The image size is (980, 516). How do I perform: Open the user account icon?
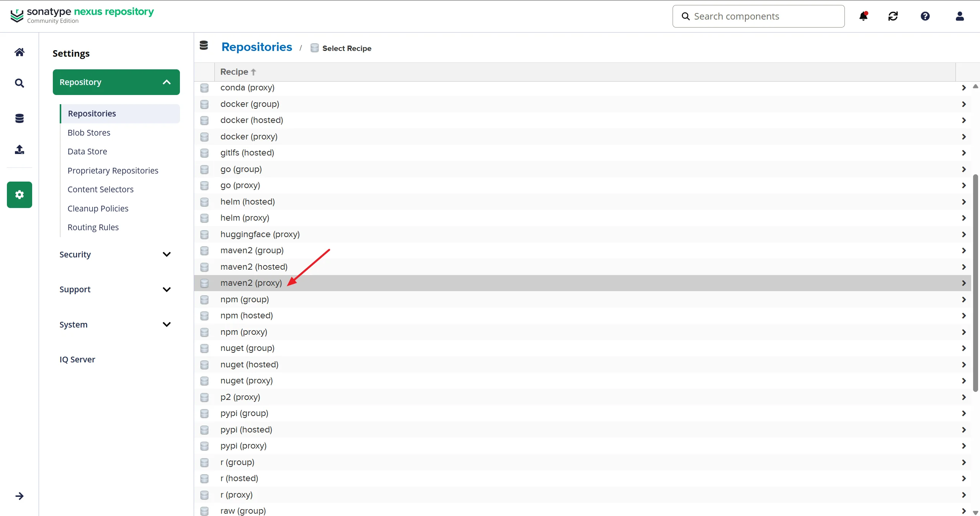[960, 16]
